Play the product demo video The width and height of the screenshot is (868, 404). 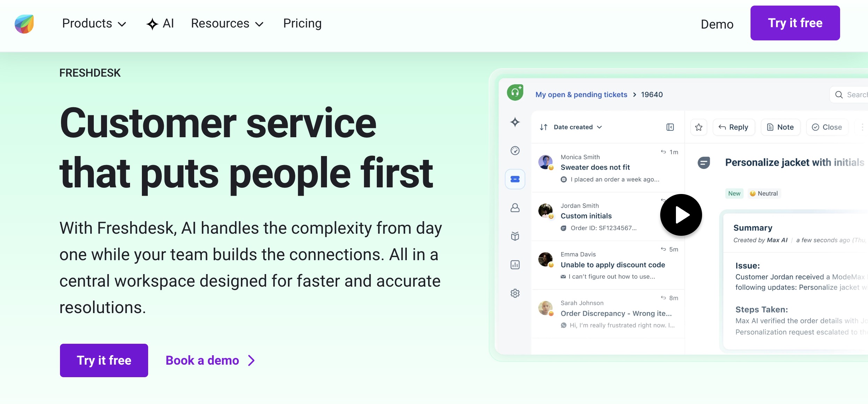coord(681,215)
